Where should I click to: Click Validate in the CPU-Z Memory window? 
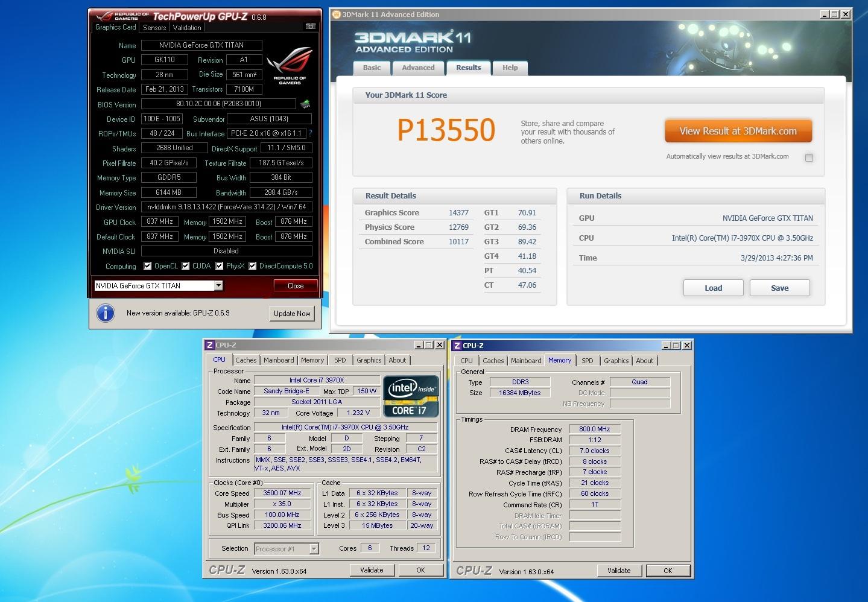(619, 571)
